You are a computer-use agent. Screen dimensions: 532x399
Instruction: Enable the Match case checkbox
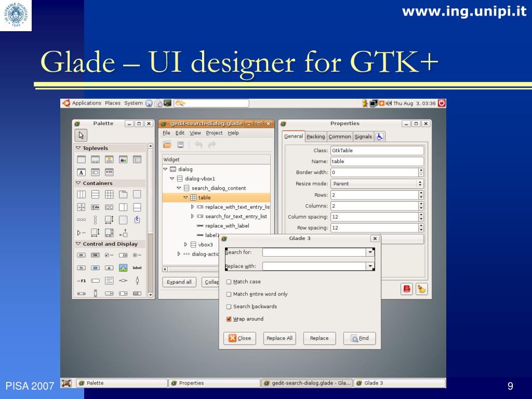(x=229, y=282)
